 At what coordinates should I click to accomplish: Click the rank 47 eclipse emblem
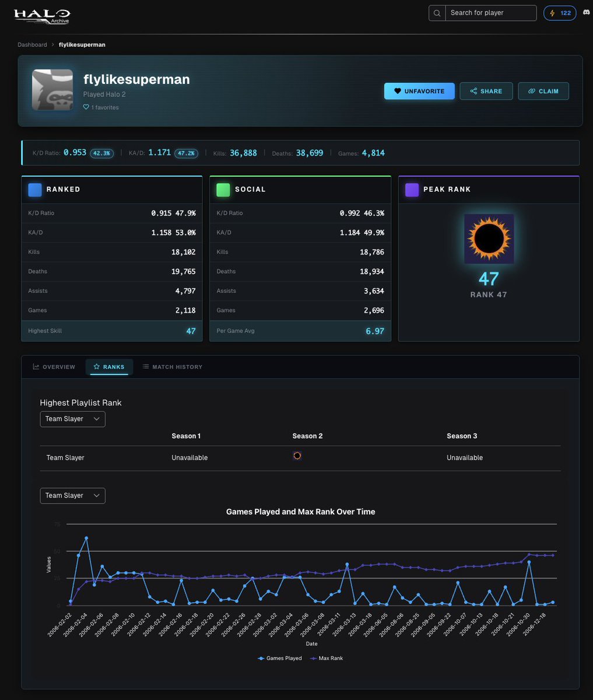489,239
